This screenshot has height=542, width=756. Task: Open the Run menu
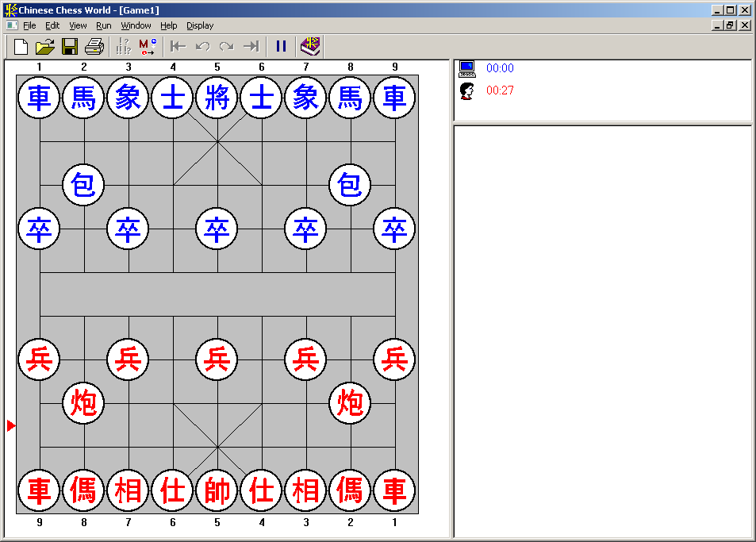click(104, 25)
